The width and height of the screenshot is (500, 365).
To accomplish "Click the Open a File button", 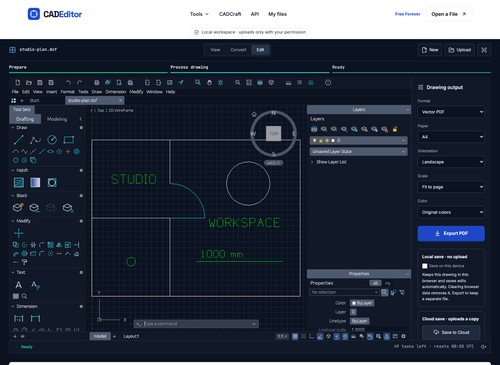I will point(449,14).
